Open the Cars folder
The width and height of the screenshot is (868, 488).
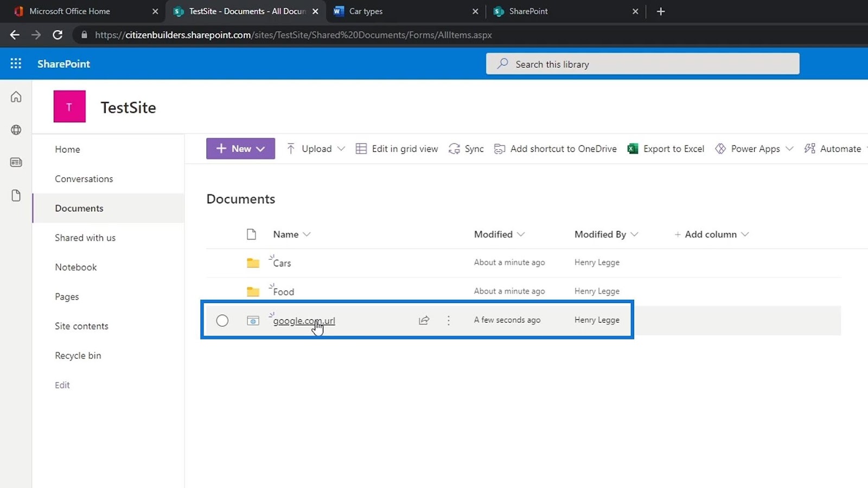tap(282, 263)
